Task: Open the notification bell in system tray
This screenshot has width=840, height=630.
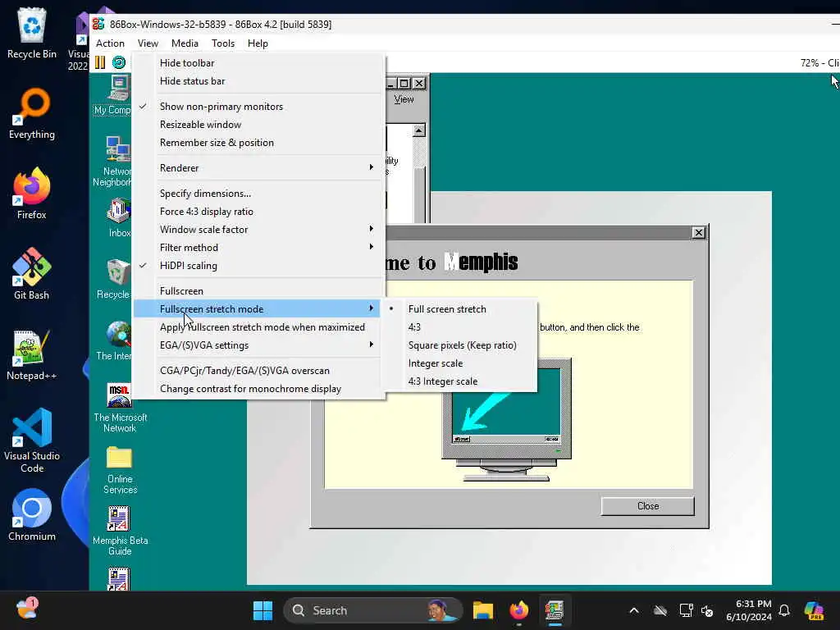Action: 784,610
